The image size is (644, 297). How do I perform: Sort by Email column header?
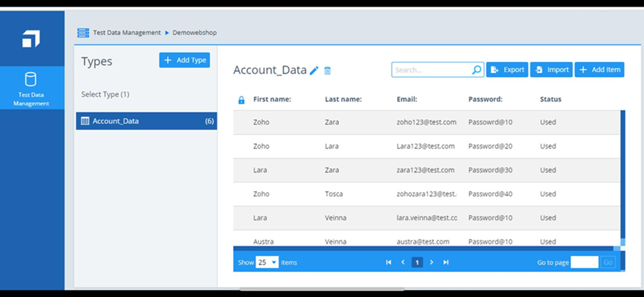click(407, 99)
